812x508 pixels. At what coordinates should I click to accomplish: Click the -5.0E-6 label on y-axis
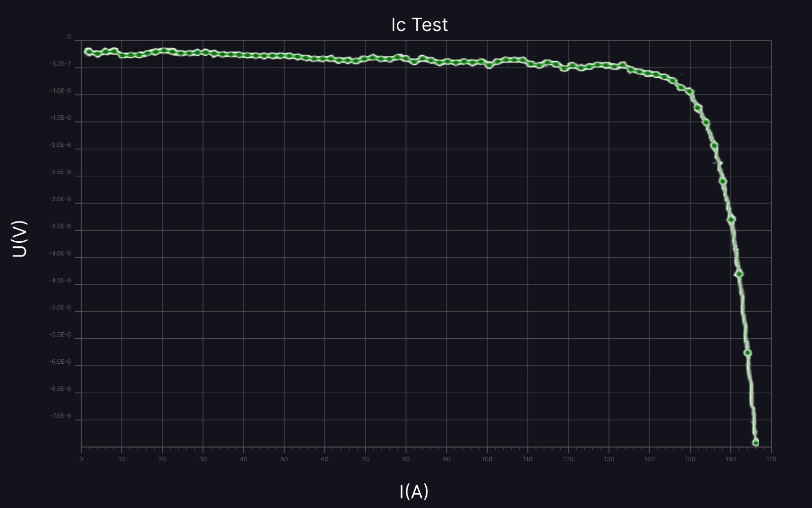point(60,308)
